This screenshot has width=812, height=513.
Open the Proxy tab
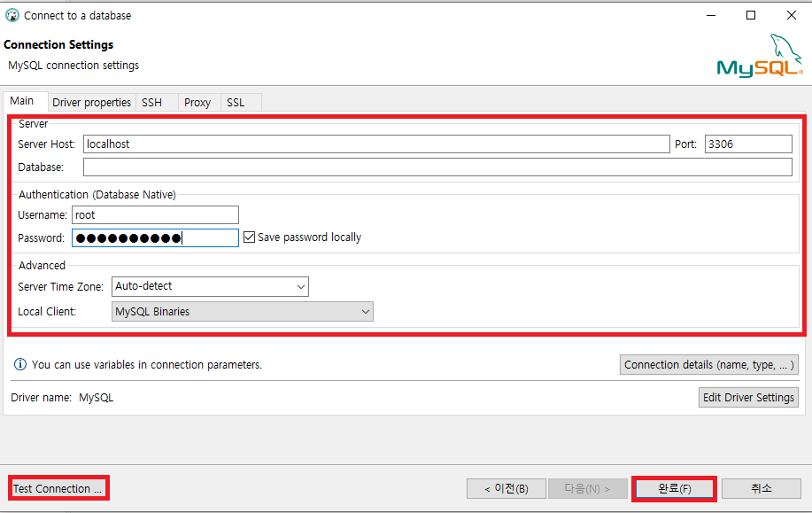click(x=197, y=103)
